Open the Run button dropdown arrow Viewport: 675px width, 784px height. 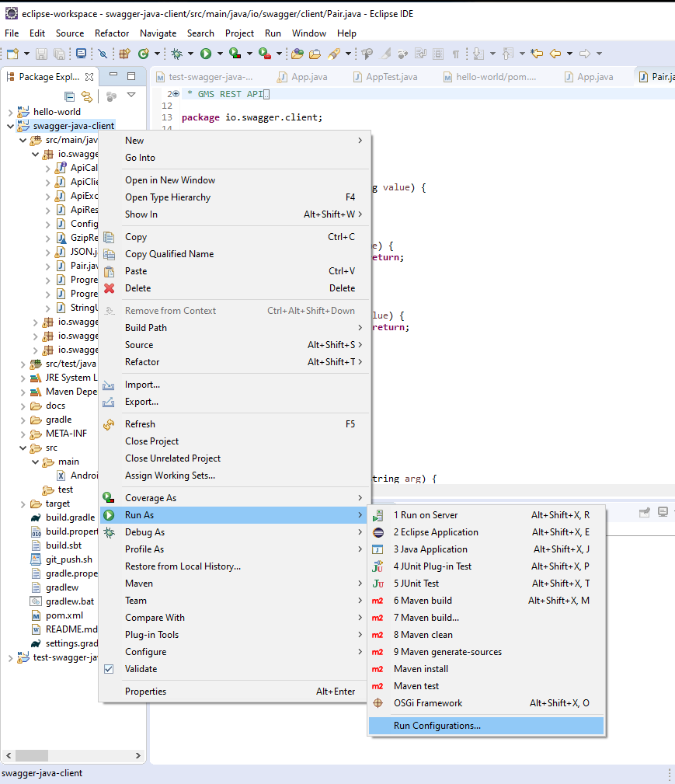(x=218, y=54)
